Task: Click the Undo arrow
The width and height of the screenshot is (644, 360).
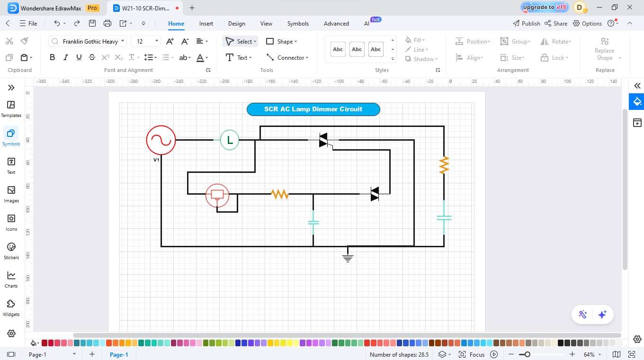Action: (x=57, y=23)
